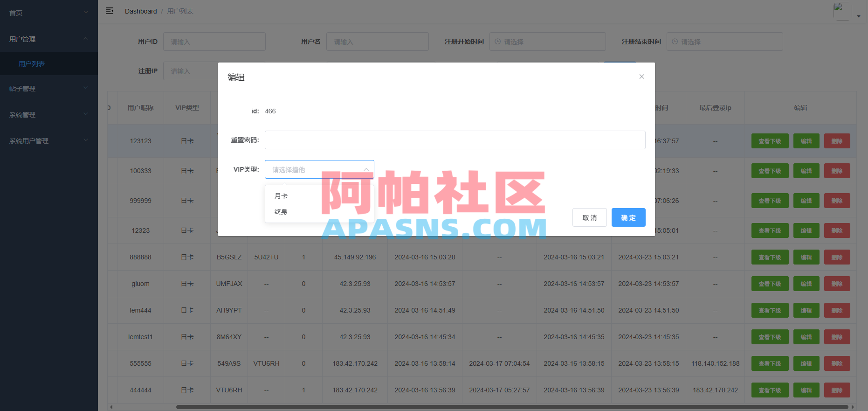Click the Dashboard breadcrumb link
Image resolution: width=868 pixels, height=411 pixels.
141,11
